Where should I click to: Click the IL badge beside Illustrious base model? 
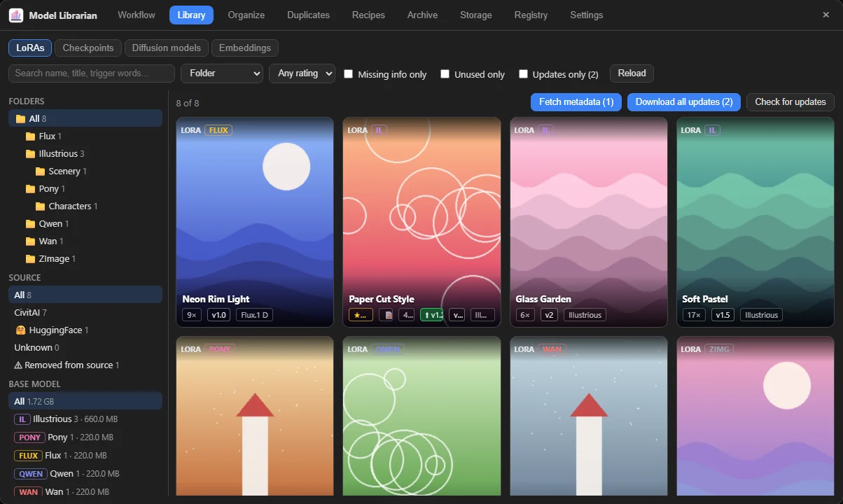[22, 419]
